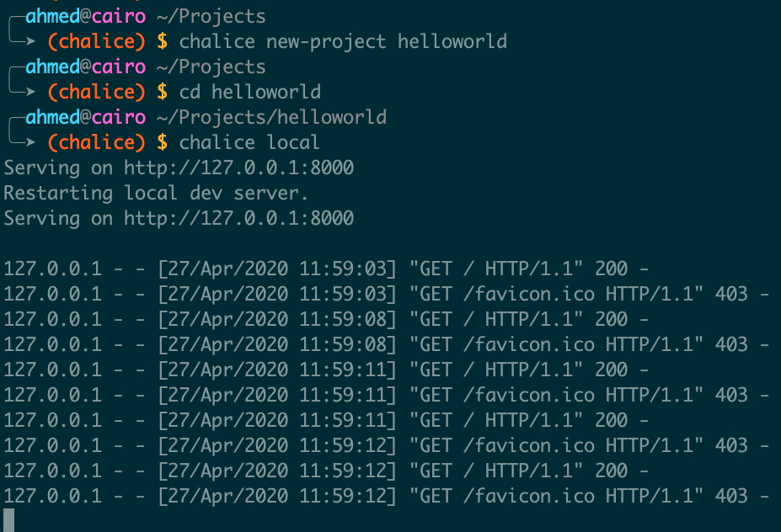Click the first 'GET / HTTP/1.1' 200 log entry
This screenshot has width=781, height=532.
[326, 269]
